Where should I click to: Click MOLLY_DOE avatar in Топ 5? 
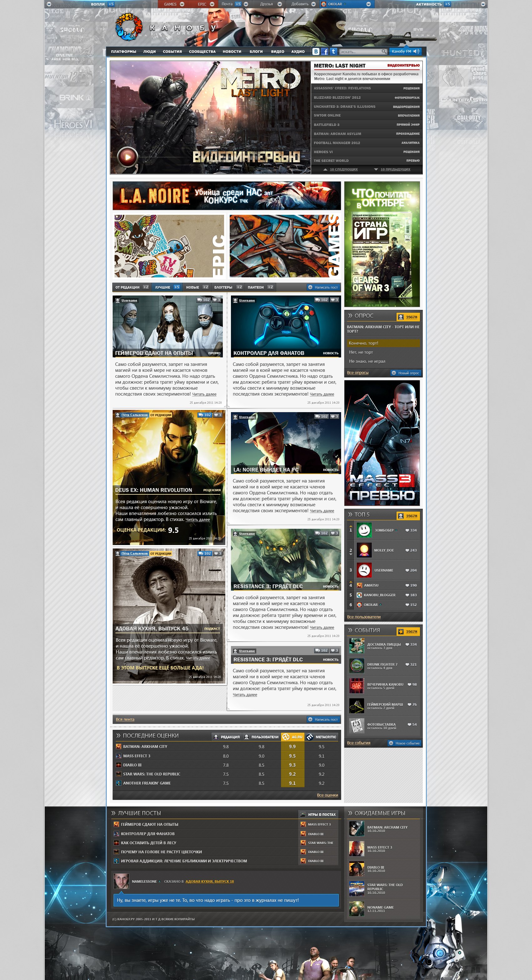point(364,550)
